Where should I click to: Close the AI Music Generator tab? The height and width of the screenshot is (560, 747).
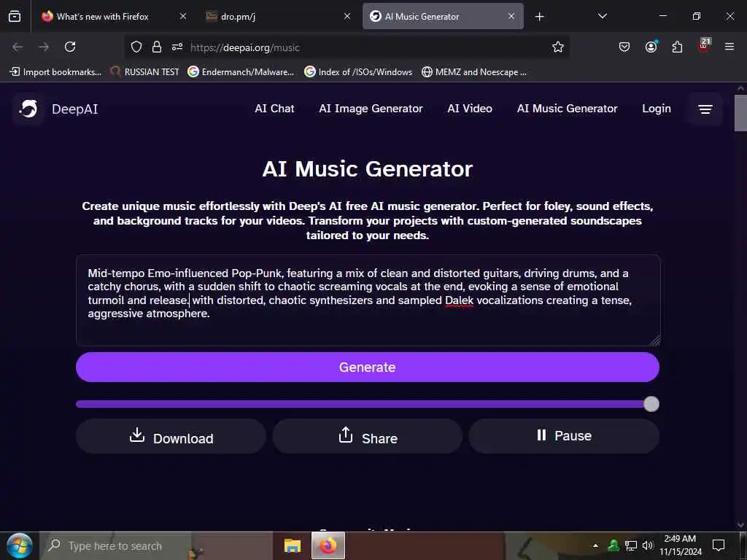coord(511,16)
